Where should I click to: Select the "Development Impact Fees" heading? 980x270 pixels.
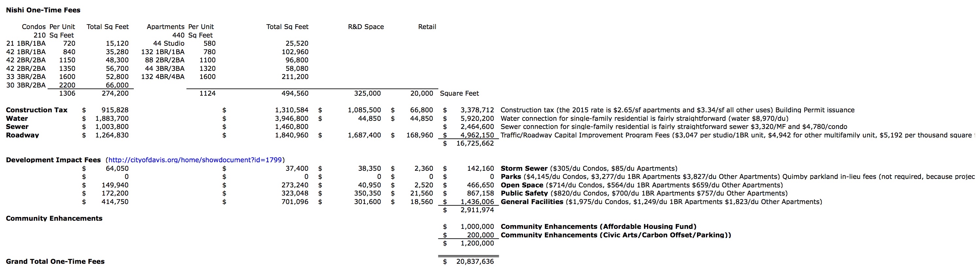point(53,160)
